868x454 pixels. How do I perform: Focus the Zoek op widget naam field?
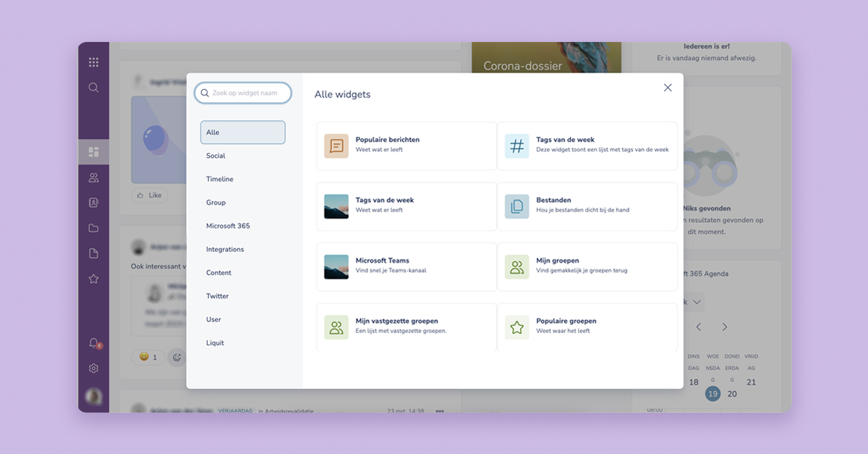point(243,93)
